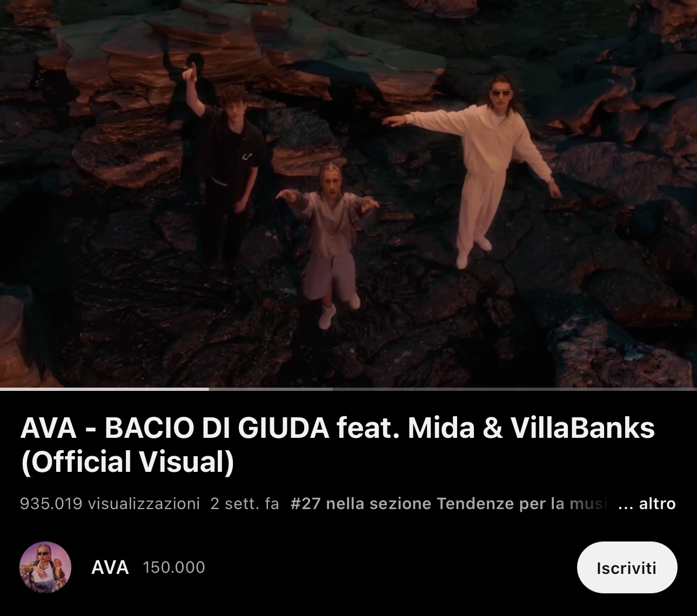Subscribe using the Iscriviti button
This screenshot has height=616, width=697.
coord(627,567)
